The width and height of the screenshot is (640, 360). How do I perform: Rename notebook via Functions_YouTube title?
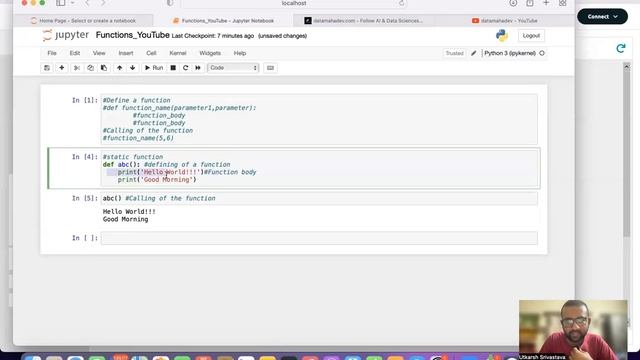tap(132, 35)
